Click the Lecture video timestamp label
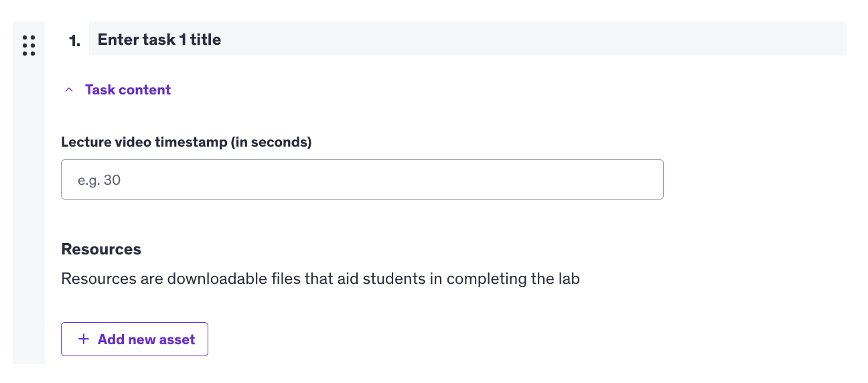 (x=186, y=142)
